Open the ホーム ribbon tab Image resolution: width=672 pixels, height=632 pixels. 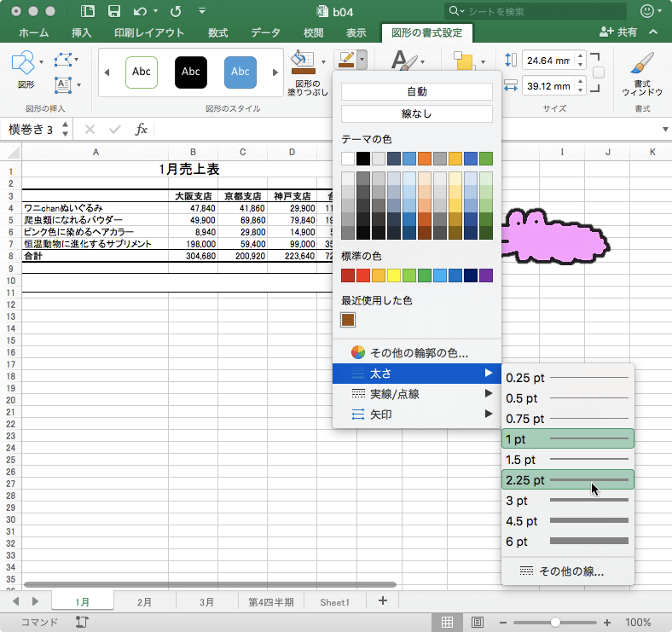pos(33,32)
